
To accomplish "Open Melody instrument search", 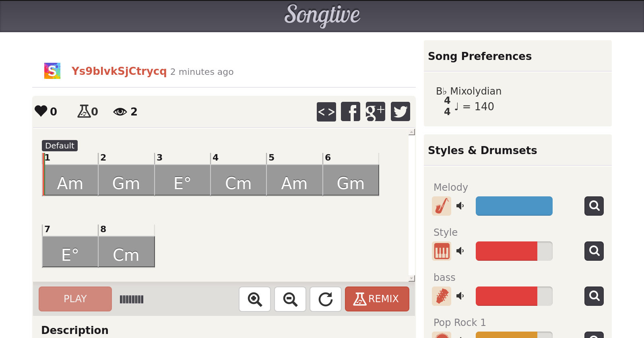I will coord(594,206).
